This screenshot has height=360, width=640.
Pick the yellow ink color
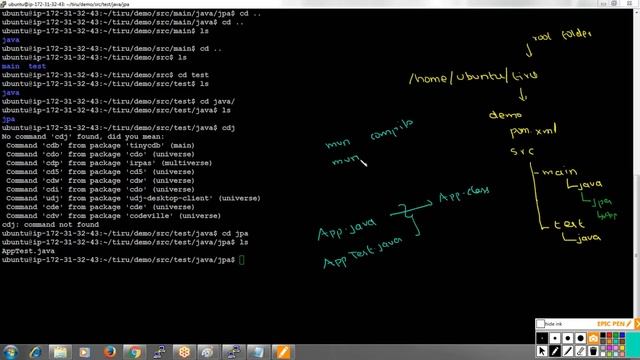622,348
